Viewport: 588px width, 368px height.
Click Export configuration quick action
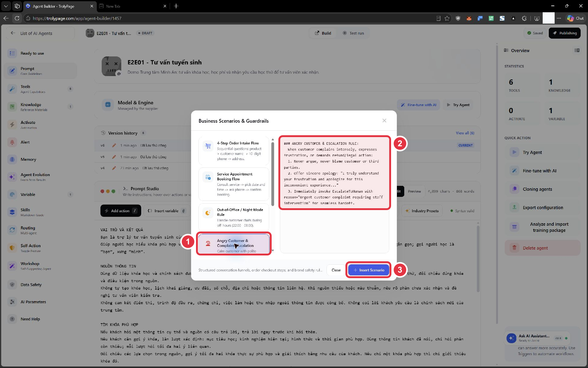(542, 208)
